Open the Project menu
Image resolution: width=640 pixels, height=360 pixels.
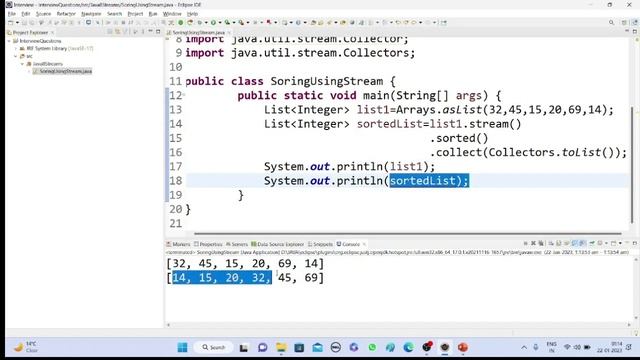coord(135,14)
